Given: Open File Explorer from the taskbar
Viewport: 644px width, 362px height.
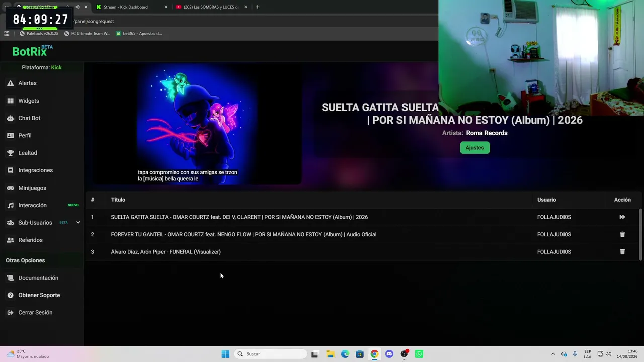Looking at the screenshot, I should pos(330,354).
